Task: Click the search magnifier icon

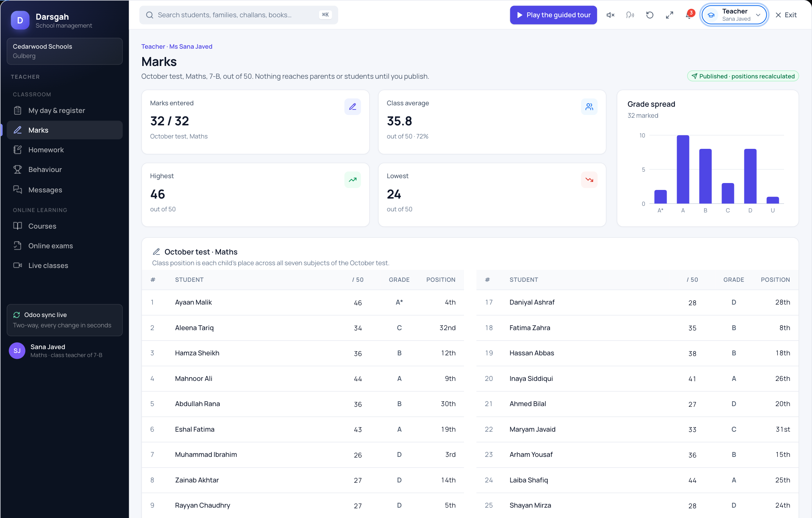Action: [x=149, y=15]
